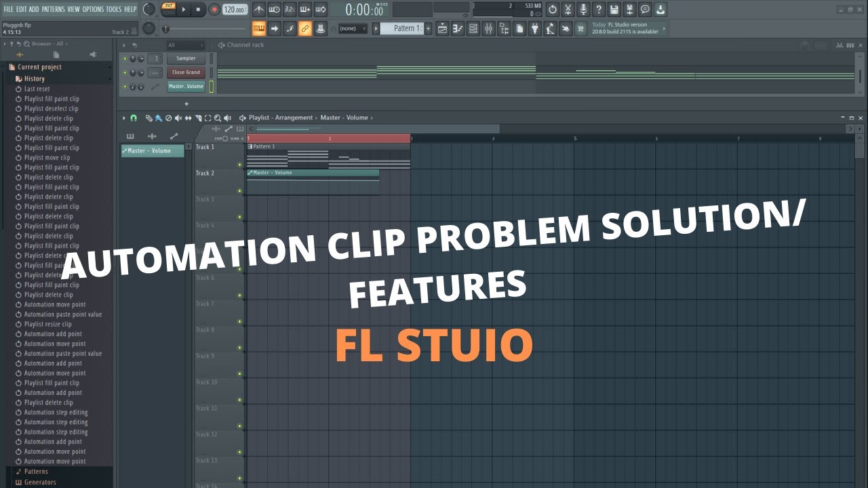The image size is (868, 488).
Task: Toggle typing keyboard to piano button
Action: [x=258, y=28]
